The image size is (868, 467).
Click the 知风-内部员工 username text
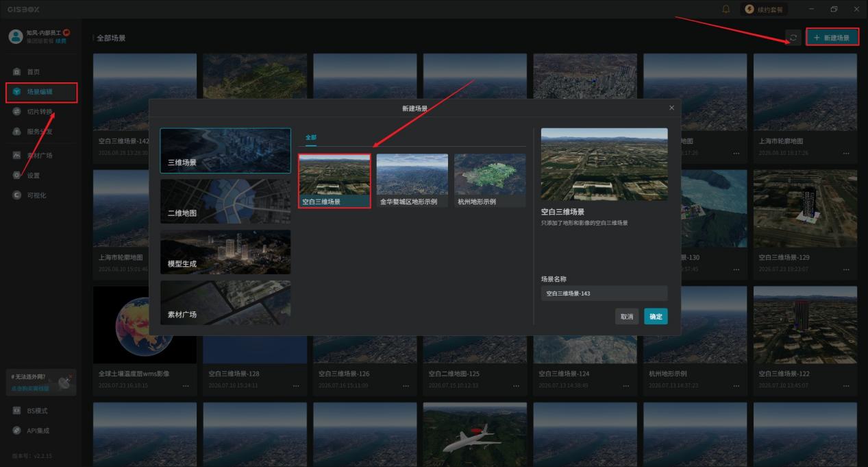(x=44, y=33)
